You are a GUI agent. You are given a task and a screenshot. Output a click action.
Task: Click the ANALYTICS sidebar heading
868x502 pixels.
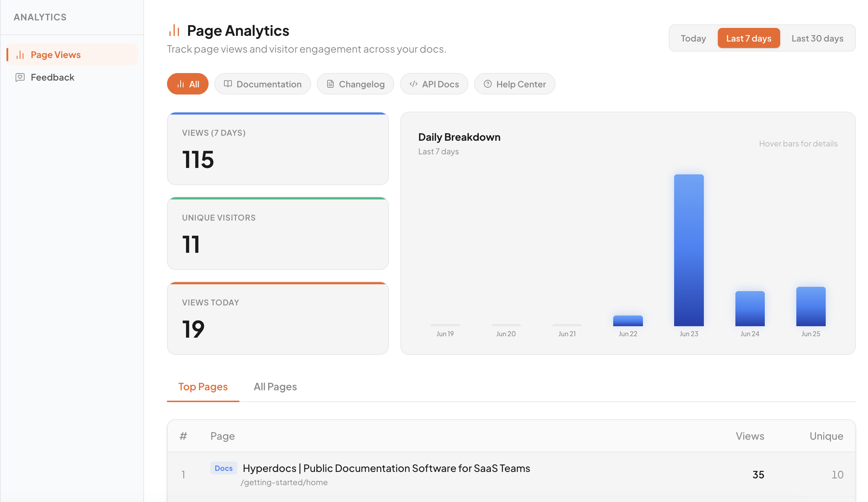[40, 17]
